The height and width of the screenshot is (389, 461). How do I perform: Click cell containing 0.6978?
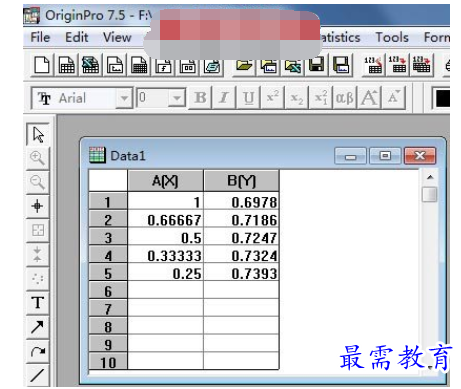241,202
